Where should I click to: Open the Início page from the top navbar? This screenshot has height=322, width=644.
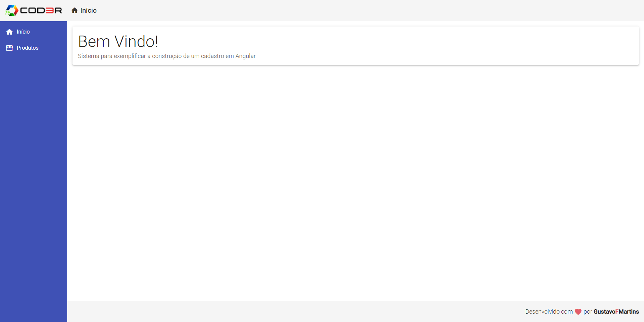pos(88,10)
